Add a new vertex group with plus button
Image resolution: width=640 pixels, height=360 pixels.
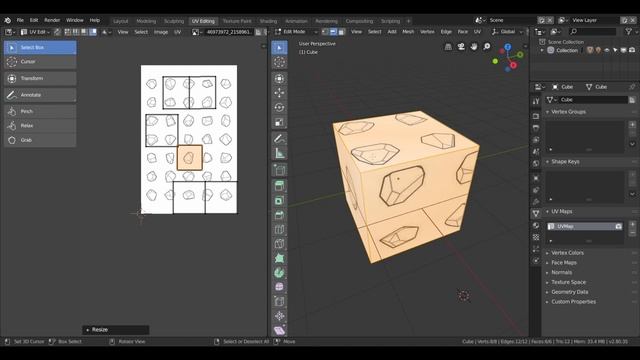[x=632, y=124]
